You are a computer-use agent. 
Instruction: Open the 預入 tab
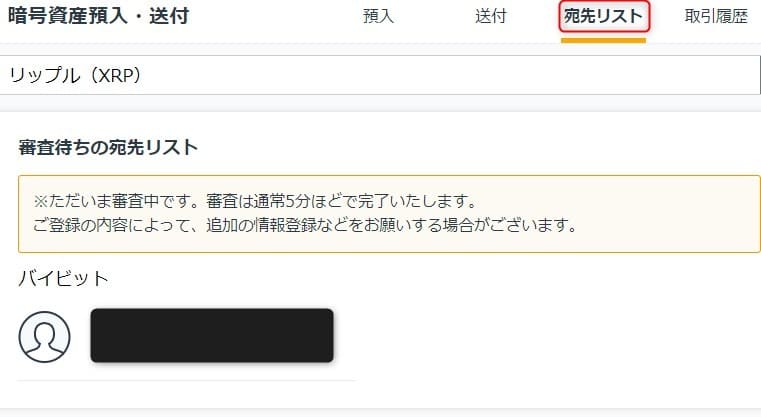[378, 17]
